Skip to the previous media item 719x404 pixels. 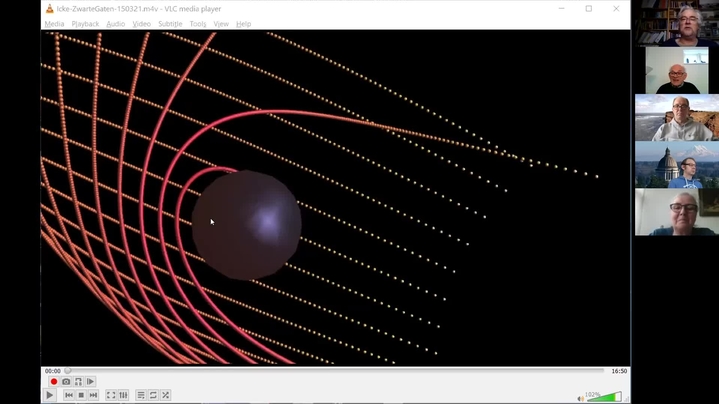(x=69, y=396)
